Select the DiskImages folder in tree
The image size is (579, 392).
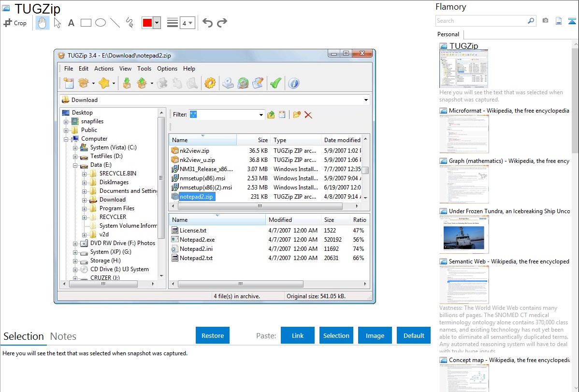tap(114, 182)
